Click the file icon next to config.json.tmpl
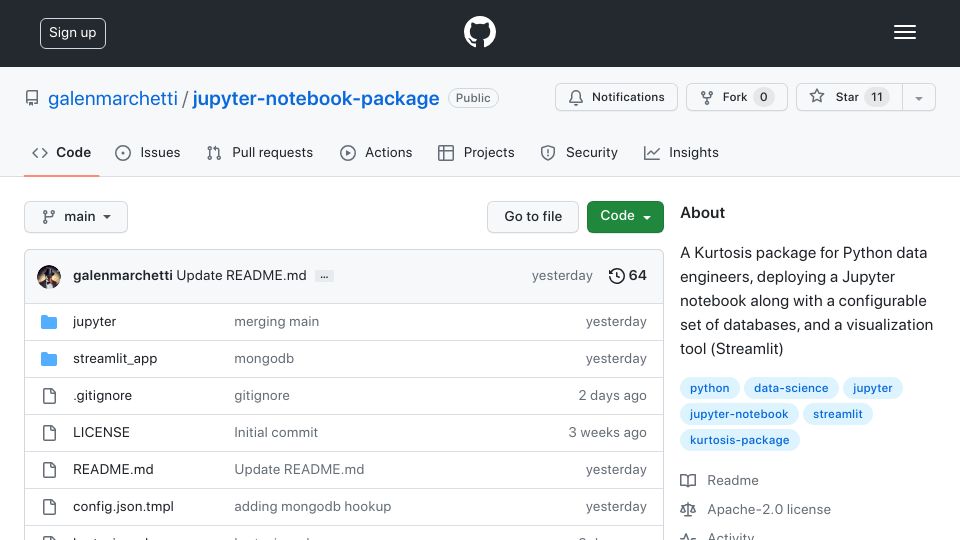Screen dimensions: 960x540 click(50, 507)
